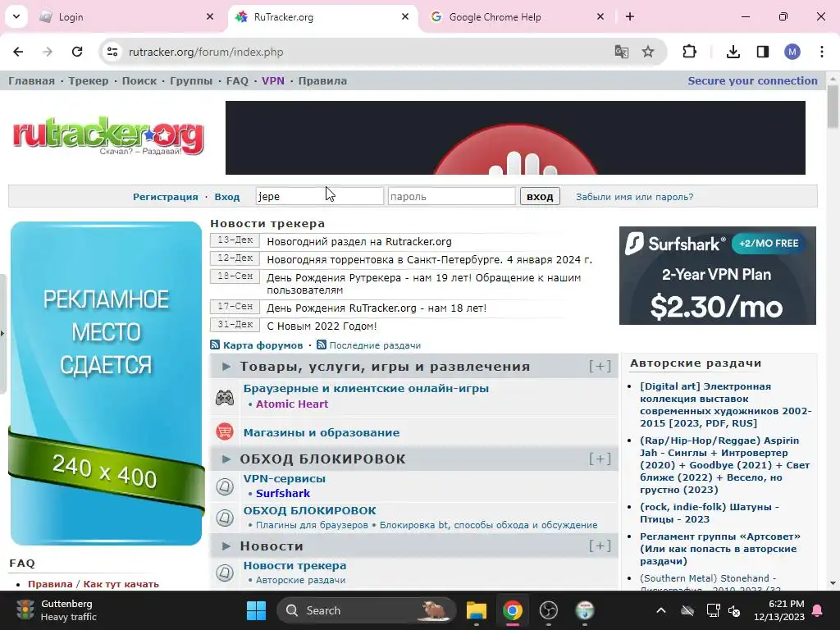This screenshot has height=630, width=840.
Task: Open File Explorer from taskbar
Action: (477, 610)
